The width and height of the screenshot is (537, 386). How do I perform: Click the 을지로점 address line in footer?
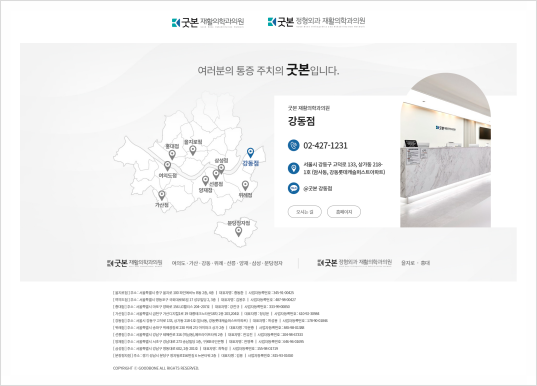point(203,293)
